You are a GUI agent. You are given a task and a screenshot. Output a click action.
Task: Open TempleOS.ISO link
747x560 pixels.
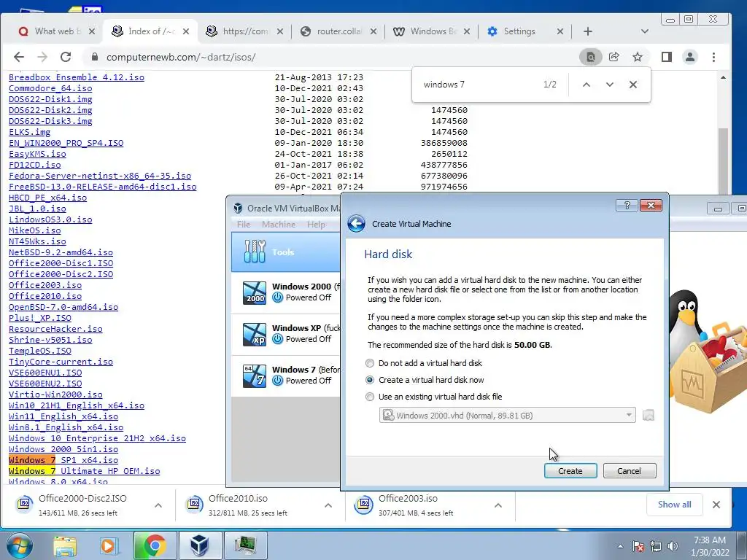coord(40,351)
